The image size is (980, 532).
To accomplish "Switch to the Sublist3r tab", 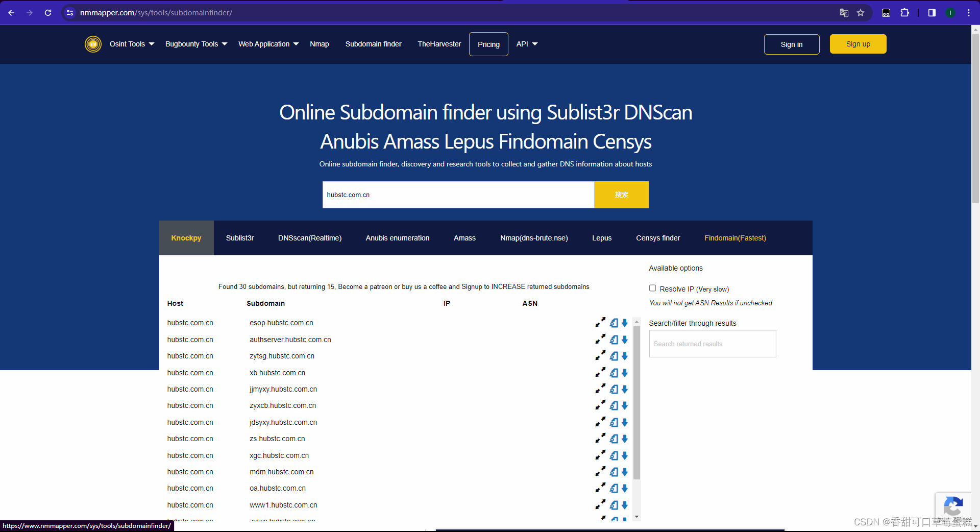I will (x=240, y=238).
